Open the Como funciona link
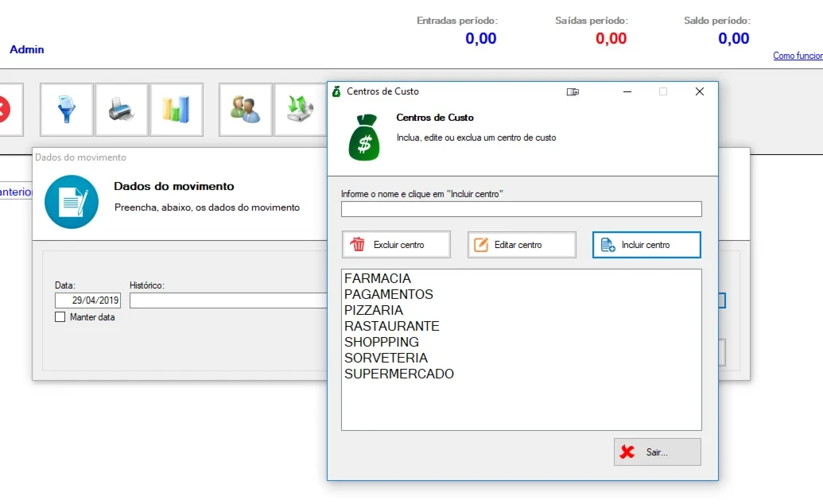This screenshot has width=823, height=504. click(x=798, y=56)
